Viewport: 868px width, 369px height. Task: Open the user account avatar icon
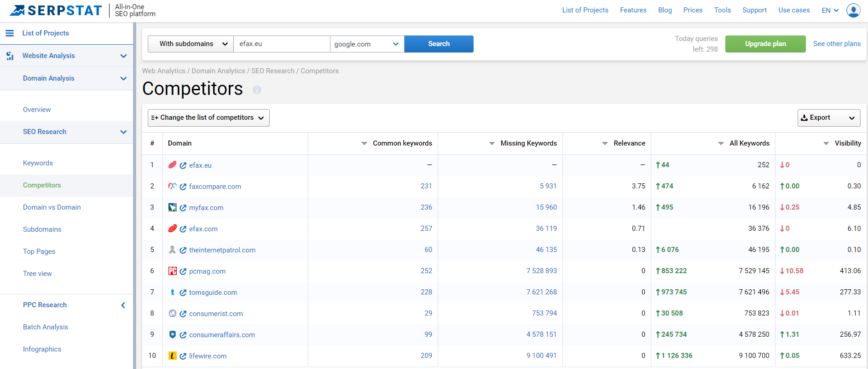[x=853, y=10]
